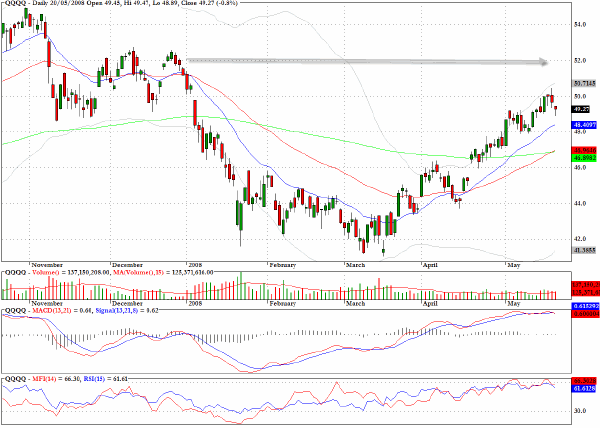Click December label under the price chart
The image size is (600, 428).
(x=127, y=265)
